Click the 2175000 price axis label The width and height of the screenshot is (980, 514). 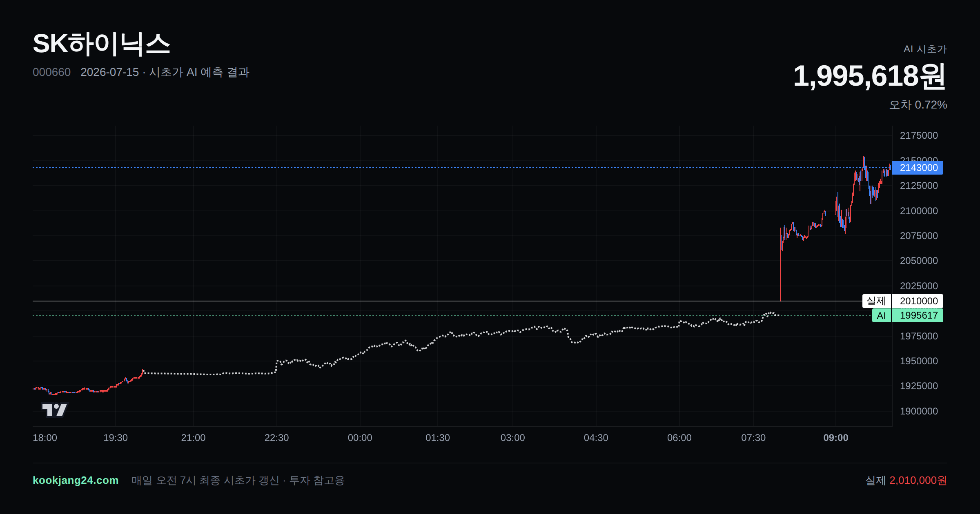(919, 135)
